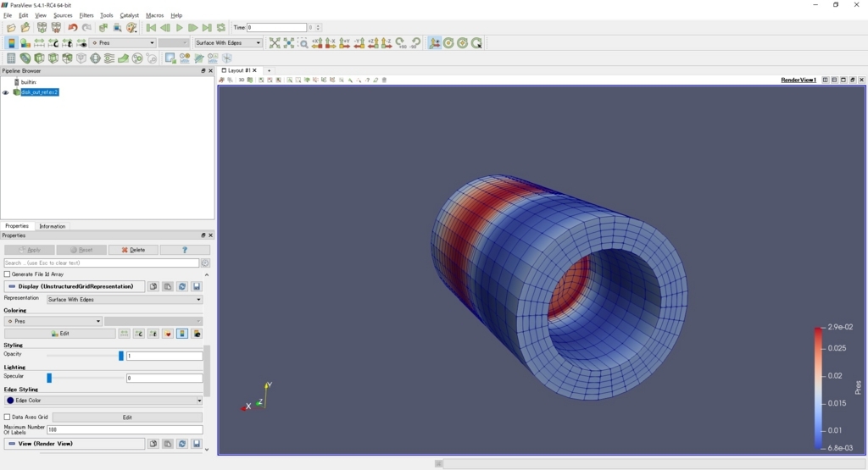Click Edit button beside Data Axes Grid
The image size is (868, 470).
(127, 417)
